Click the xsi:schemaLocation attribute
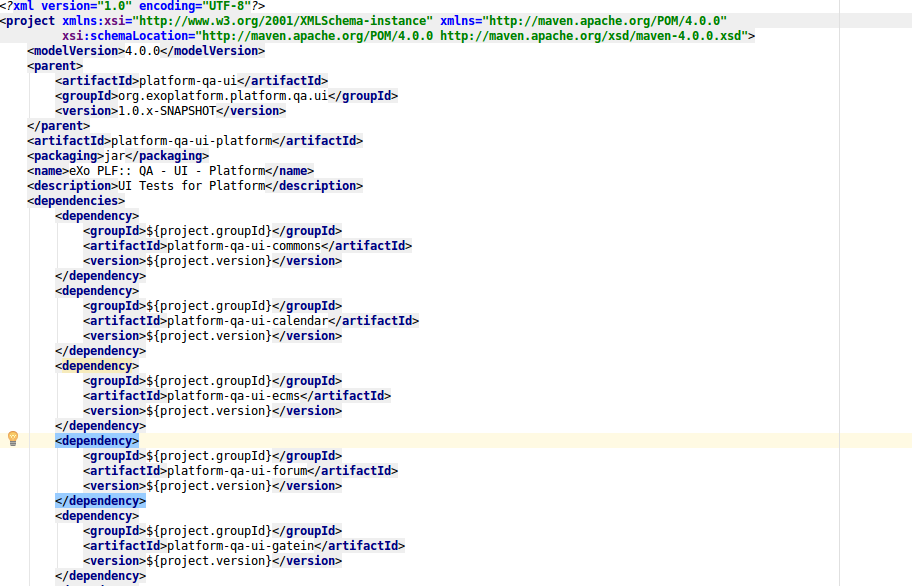This screenshot has width=912, height=586. tap(405, 36)
